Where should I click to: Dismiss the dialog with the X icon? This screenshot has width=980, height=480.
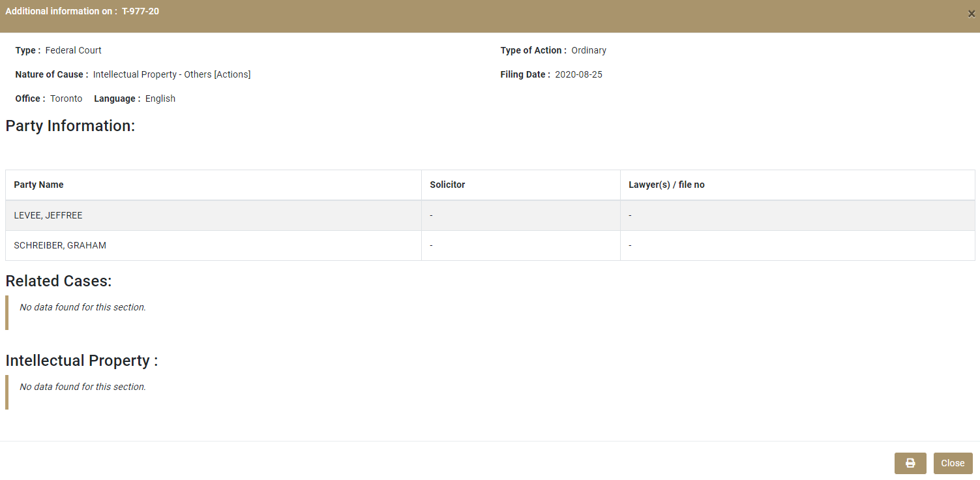coord(972,14)
